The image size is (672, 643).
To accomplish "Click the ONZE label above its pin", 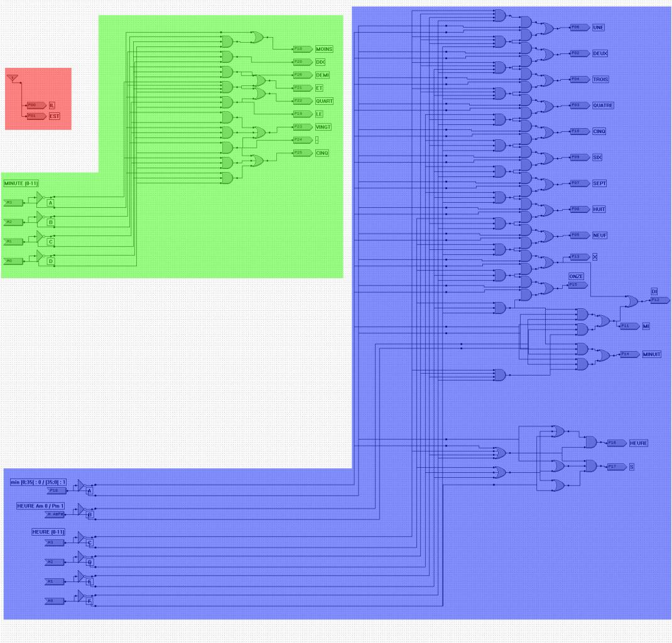I will tap(576, 277).
